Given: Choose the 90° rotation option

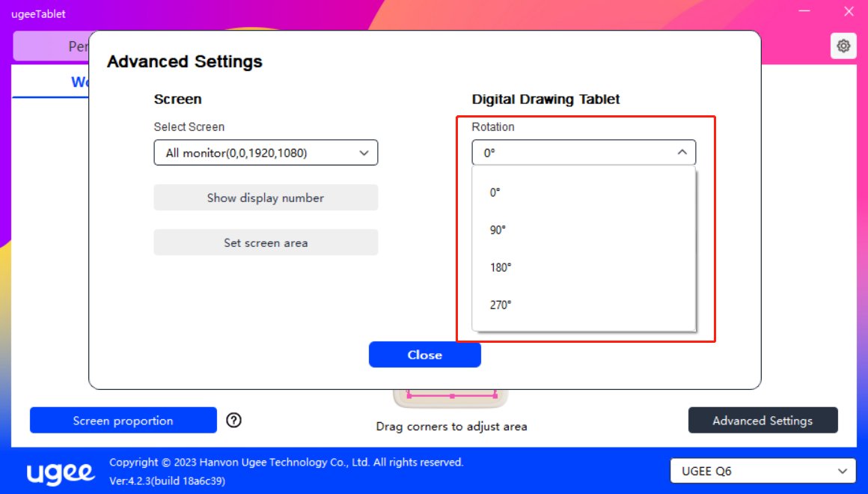Looking at the screenshot, I should (498, 230).
